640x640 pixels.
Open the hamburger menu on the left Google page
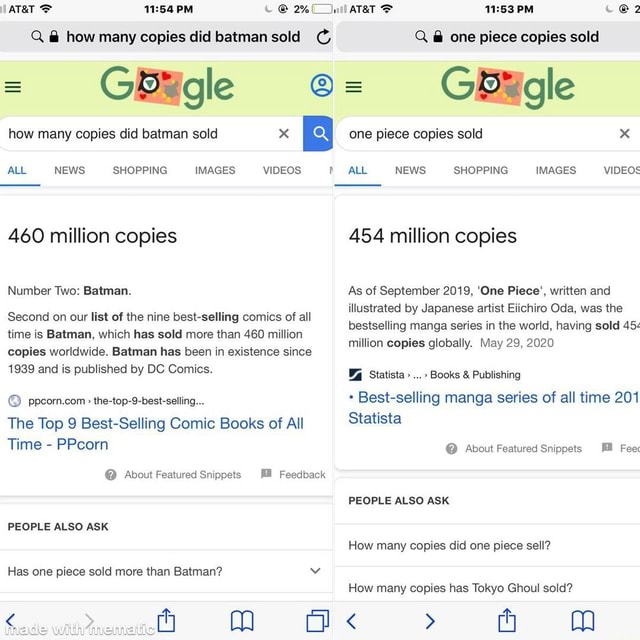click(13, 87)
